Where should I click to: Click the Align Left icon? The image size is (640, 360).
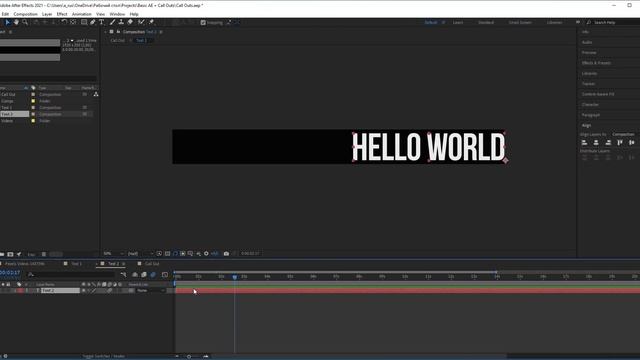584,142
